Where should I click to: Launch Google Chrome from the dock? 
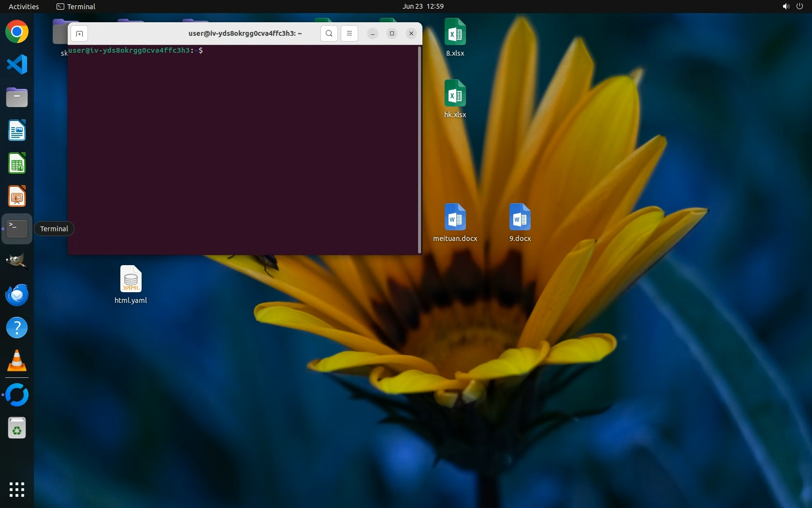(17, 32)
